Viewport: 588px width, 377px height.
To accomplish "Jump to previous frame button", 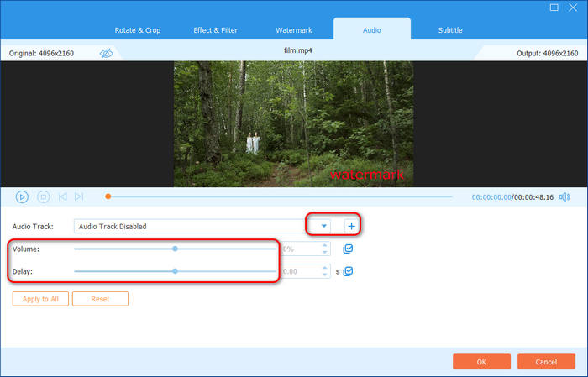I will pyautogui.click(x=63, y=196).
